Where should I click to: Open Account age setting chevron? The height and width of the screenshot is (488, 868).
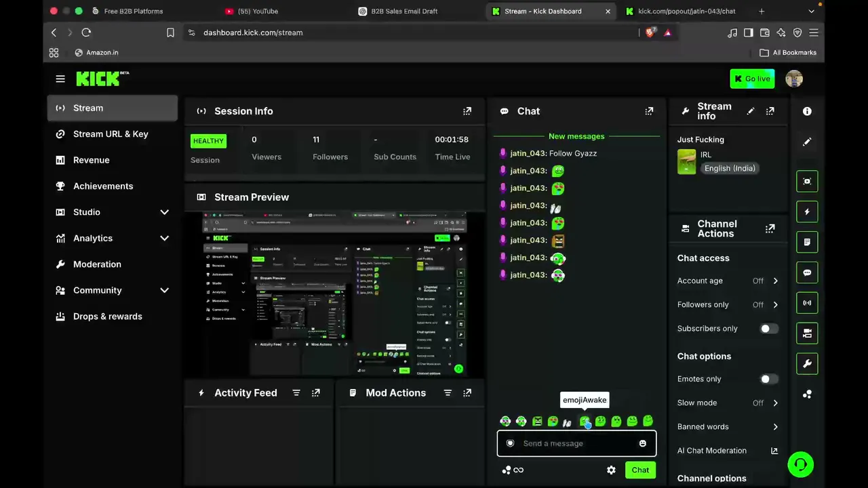click(775, 281)
